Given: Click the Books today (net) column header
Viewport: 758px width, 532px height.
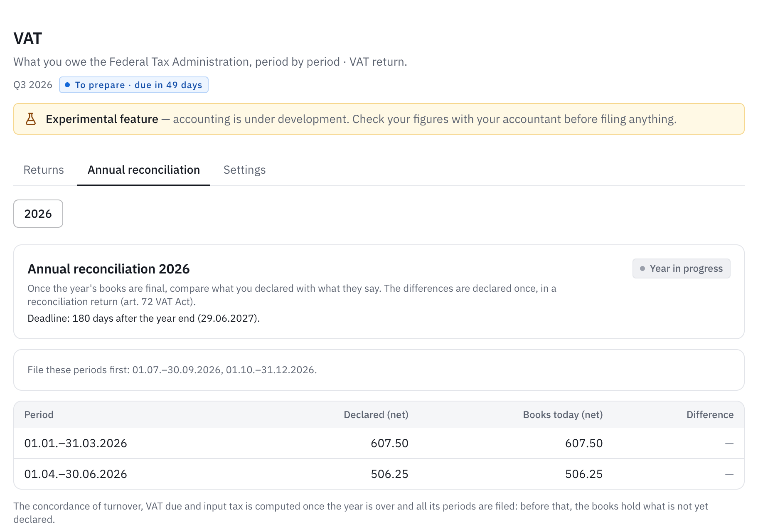Looking at the screenshot, I should pyautogui.click(x=563, y=415).
